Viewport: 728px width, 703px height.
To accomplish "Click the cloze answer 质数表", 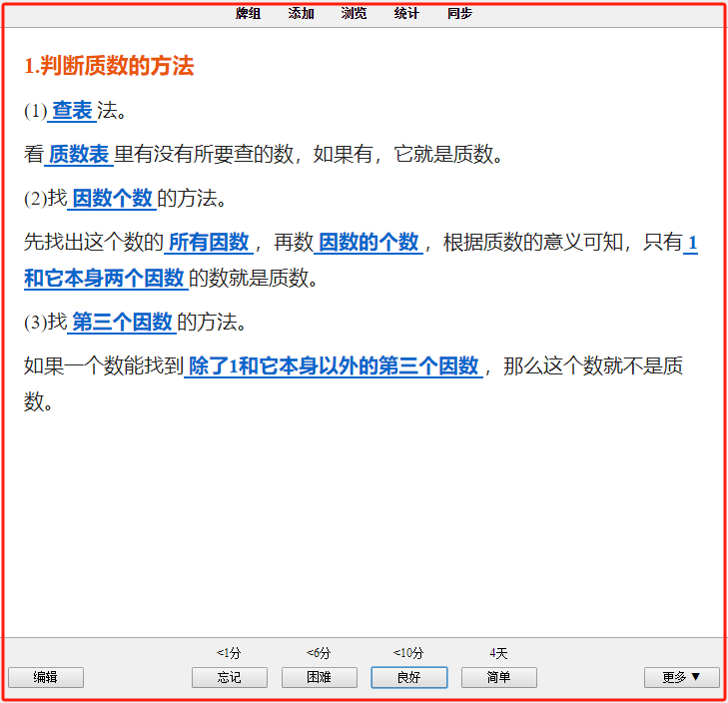I will pyautogui.click(x=79, y=154).
